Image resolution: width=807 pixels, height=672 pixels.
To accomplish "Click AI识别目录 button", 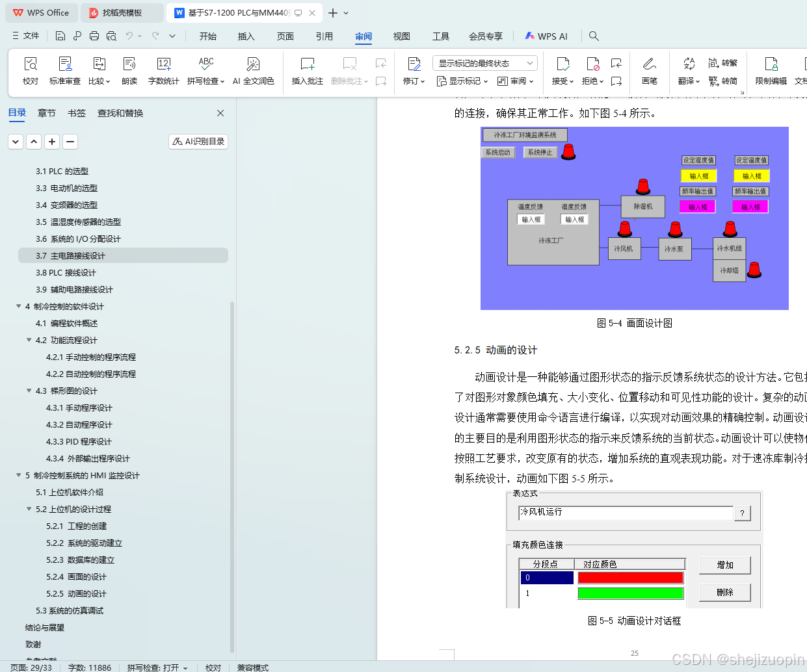I will (x=198, y=142).
